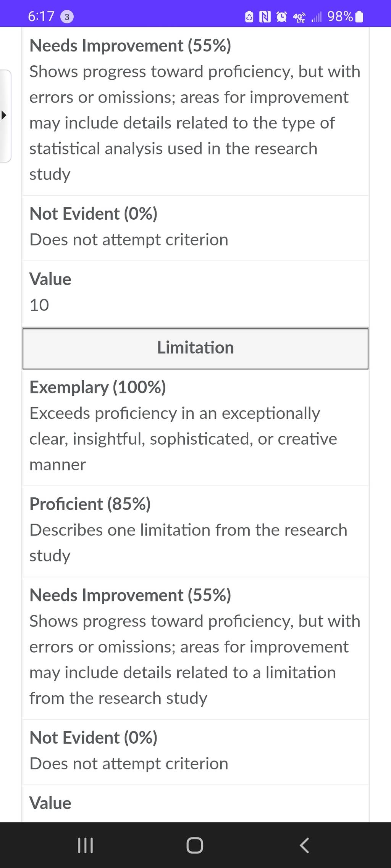Tap the clock time 6:17
Screen dimensions: 391x868
[41, 17]
